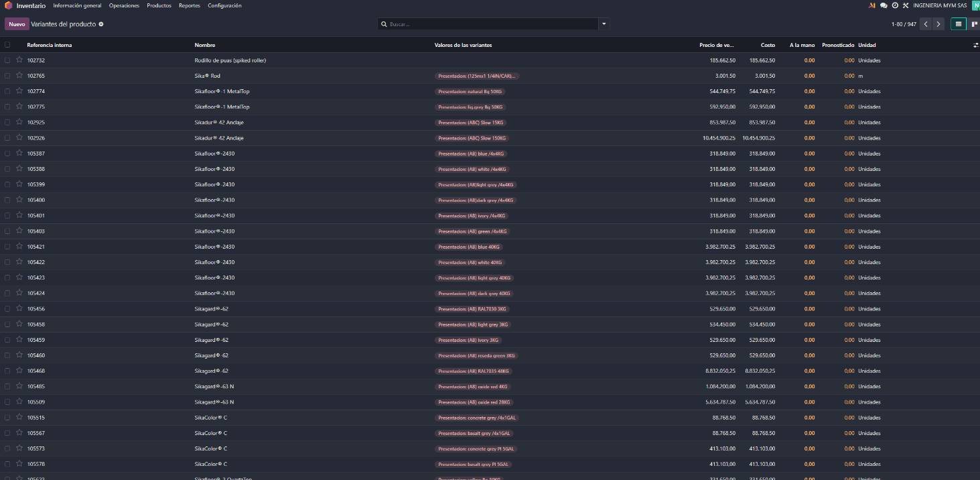Click variant tag (AB) reseda green 3KG
Image resolution: width=980 pixels, height=480 pixels.
point(476,355)
